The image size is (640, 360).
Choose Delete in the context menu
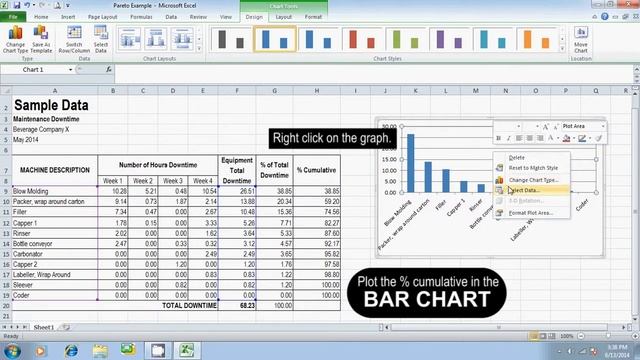pyautogui.click(x=532, y=158)
